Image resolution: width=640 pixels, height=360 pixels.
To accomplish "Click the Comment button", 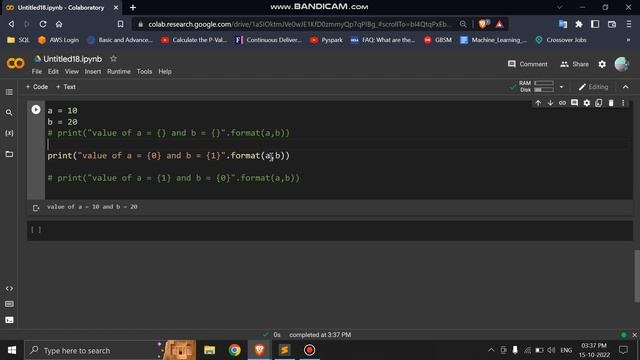I will point(527,64).
